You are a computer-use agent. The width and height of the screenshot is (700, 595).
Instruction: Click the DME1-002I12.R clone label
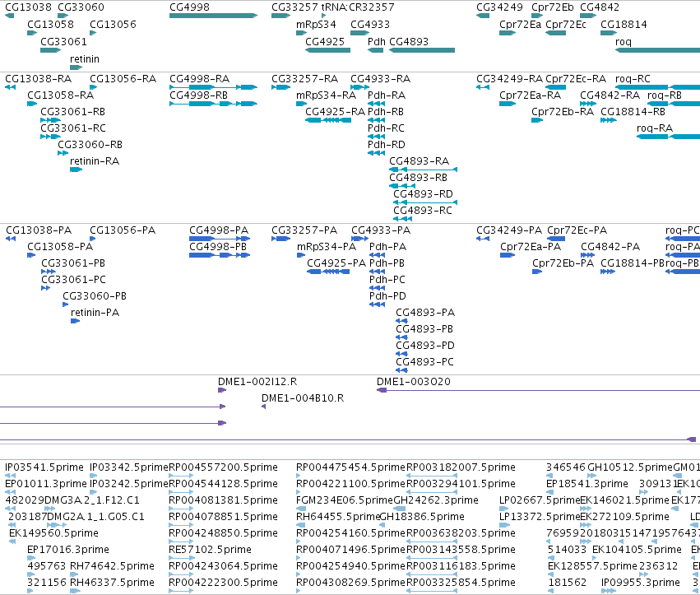[257, 382]
